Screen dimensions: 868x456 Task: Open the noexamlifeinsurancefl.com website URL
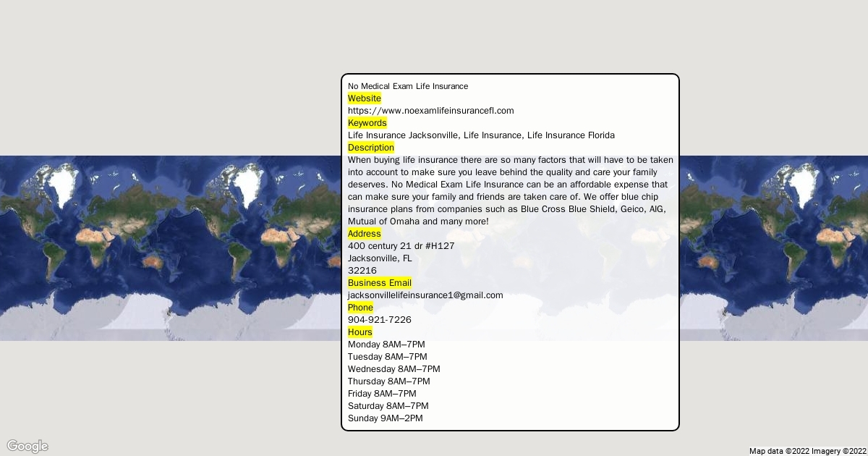[430, 111]
